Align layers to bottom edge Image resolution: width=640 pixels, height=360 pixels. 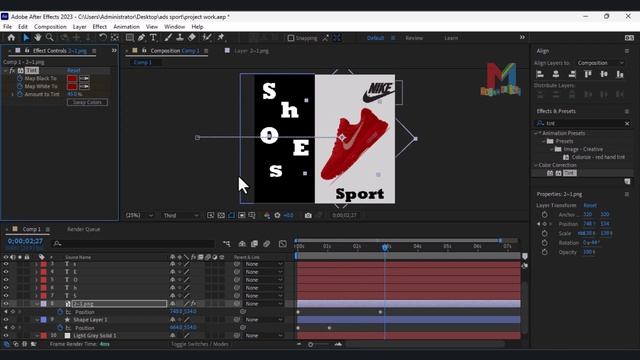pyautogui.click(x=620, y=74)
